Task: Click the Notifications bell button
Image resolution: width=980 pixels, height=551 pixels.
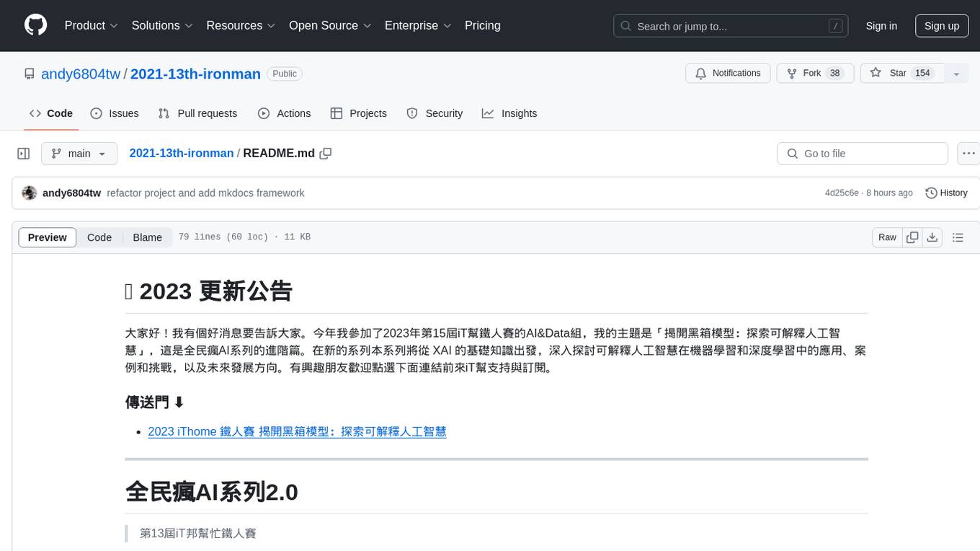Action: point(728,74)
